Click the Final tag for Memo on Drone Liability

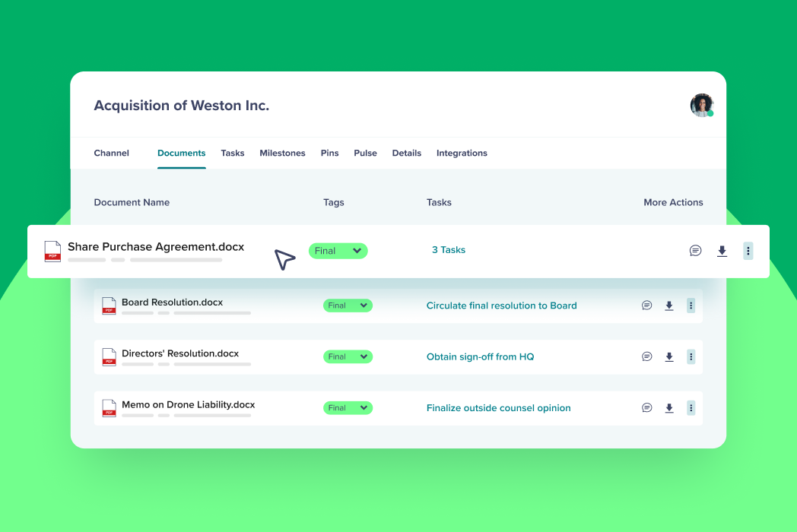(348, 407)
